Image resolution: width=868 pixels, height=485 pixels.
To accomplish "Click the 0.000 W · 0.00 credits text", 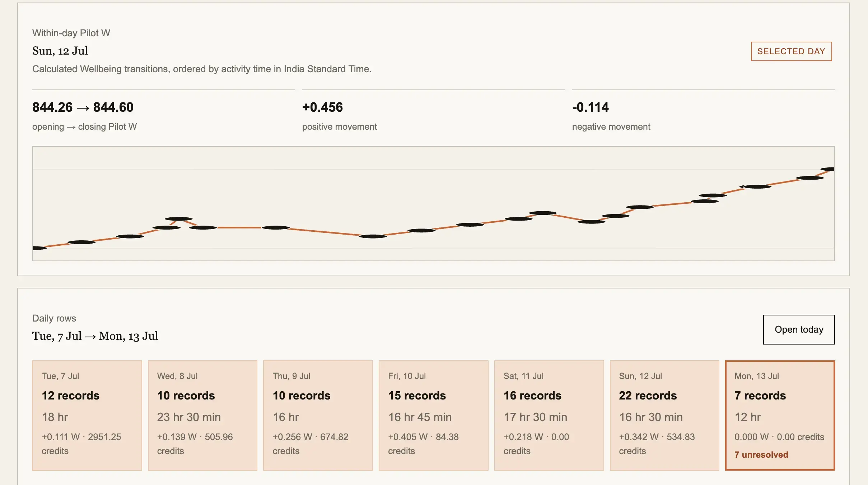I will [x=779, y=437].
